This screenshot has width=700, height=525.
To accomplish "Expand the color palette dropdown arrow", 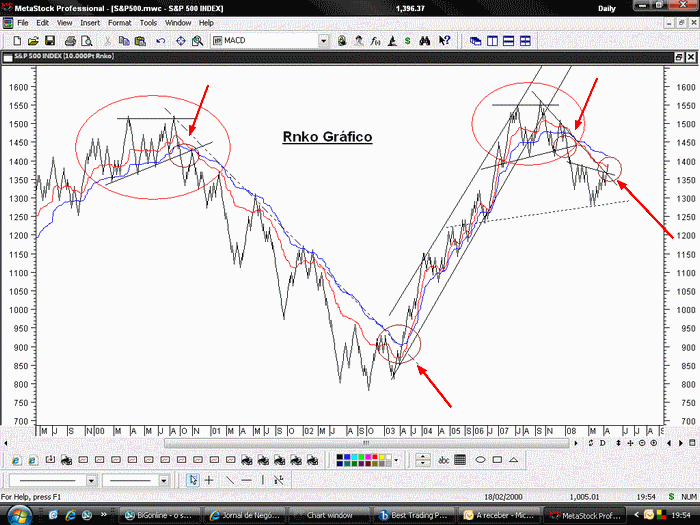I will point(396,460).
